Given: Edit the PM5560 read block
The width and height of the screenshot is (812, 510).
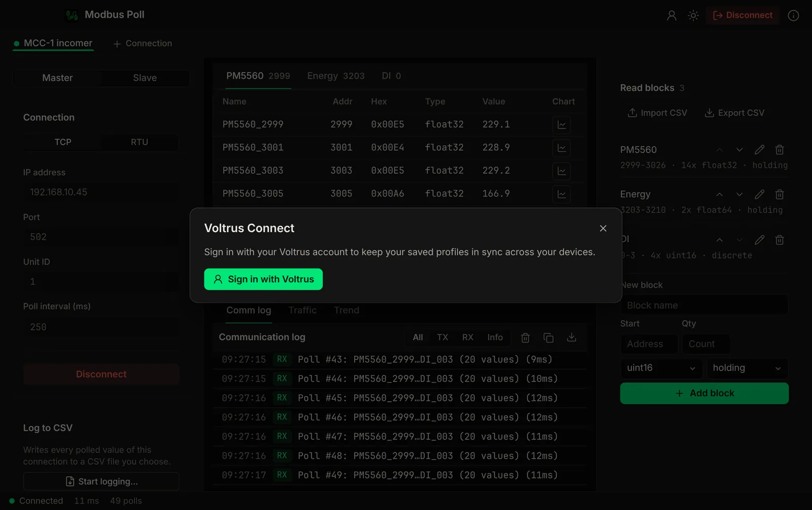Looking at the screenshot, I should (759, 150).
